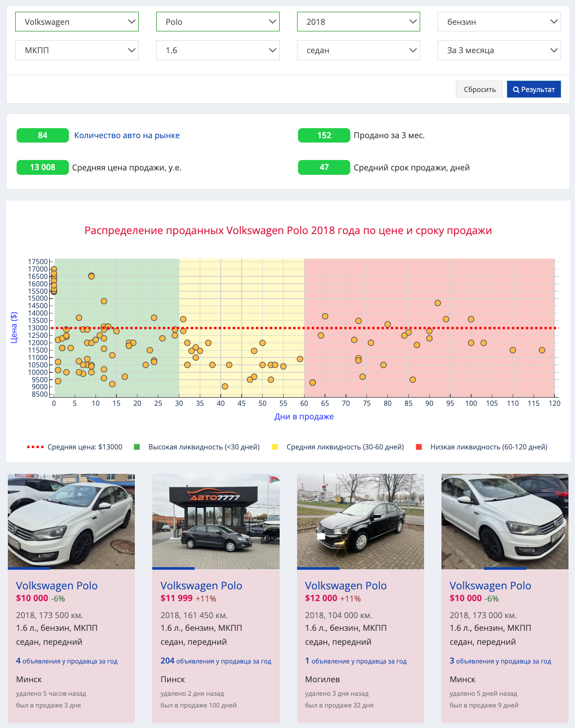This screenshot has height=728, width=575.
Task: Click the $11 999 price text
Action: click(x=176, y=598)
